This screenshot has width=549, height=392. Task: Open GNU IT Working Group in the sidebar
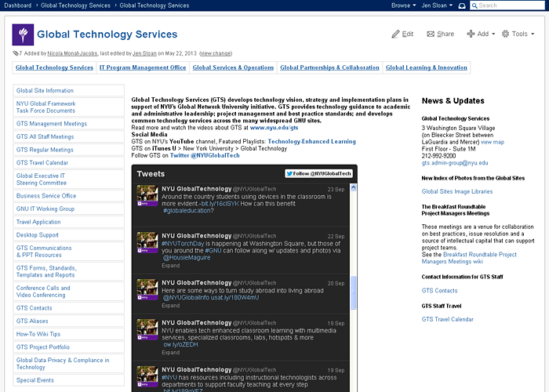pos(45,209)
